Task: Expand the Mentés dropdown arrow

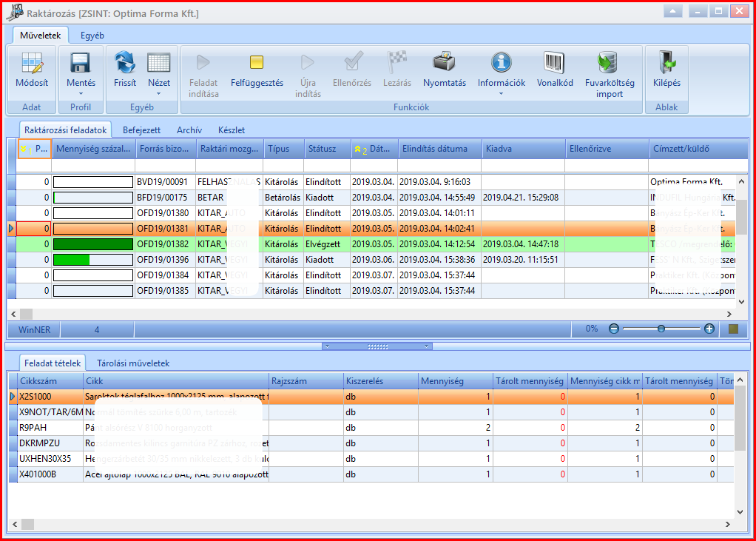Action: 81,94
